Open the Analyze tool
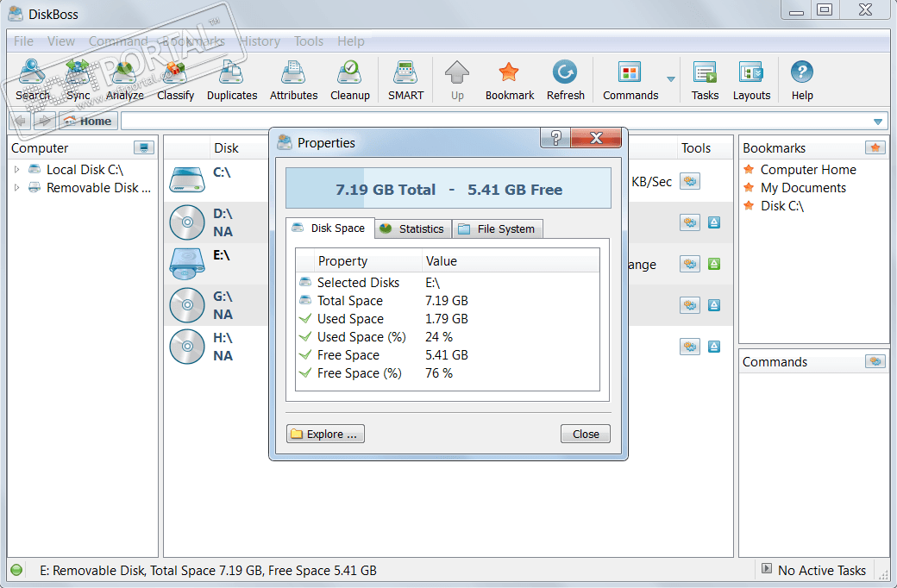The image size is (897, 588). point(125,80)
